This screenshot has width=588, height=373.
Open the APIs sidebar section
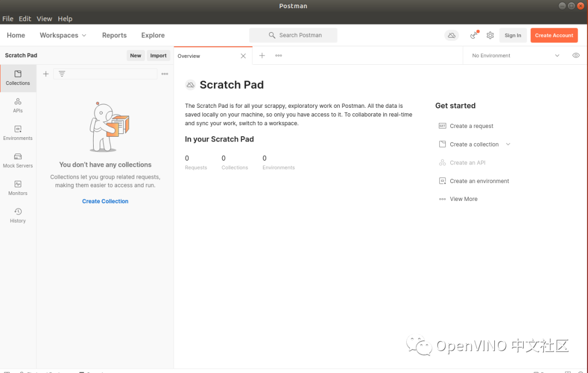point(18,105)
